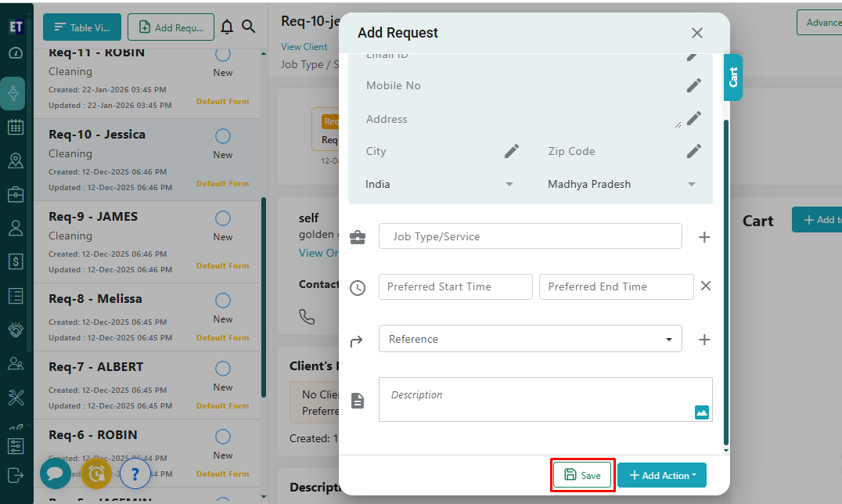Open calendar icon in left sidebar
Image resolution: width=842 pixels, height=504 pixels.
click(16, 127)
